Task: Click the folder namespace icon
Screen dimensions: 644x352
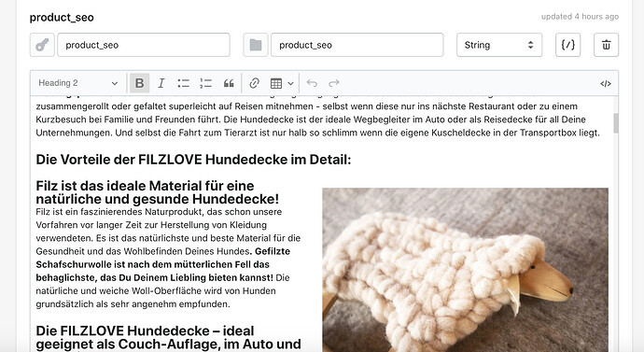Action: tap(256, 45)
